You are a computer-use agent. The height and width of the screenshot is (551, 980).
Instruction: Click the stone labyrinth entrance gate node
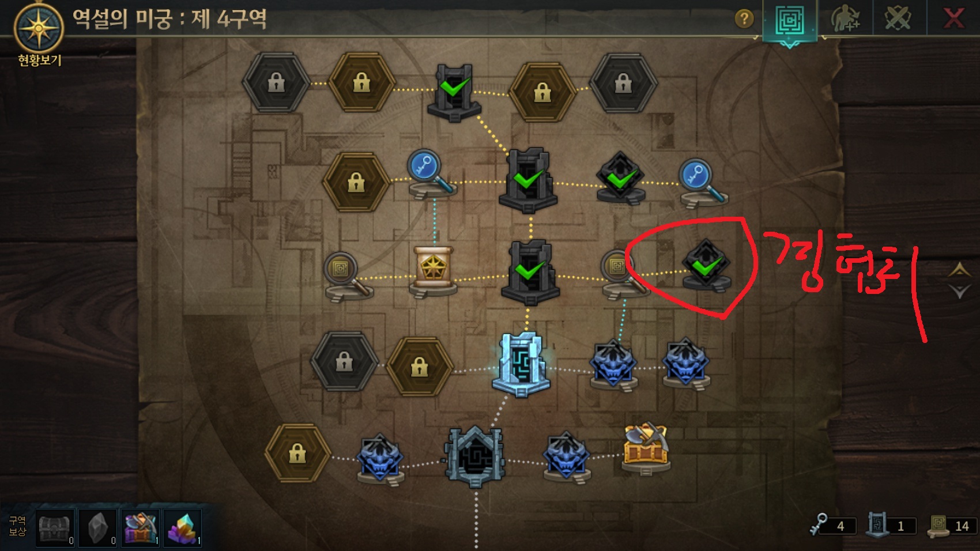click(475, 457)
